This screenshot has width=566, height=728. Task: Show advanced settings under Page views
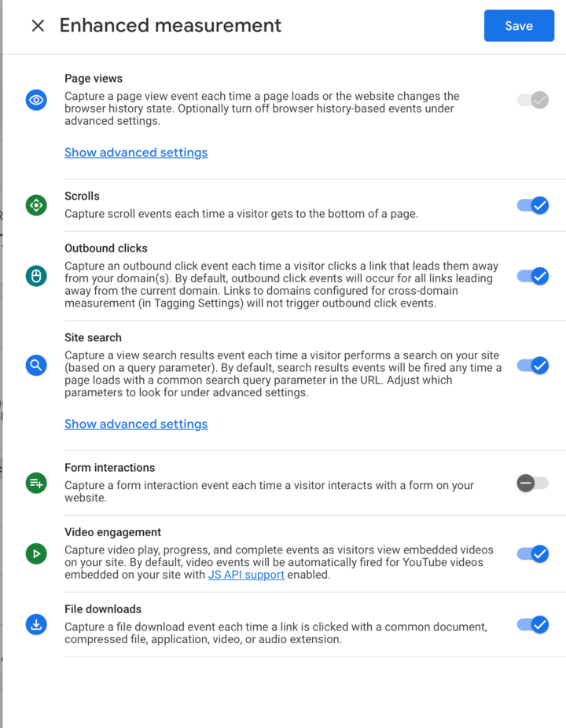tap(136, 153)
